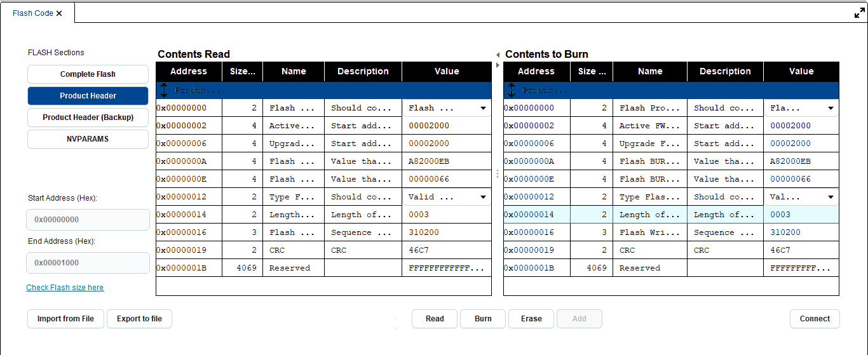Click the Read button

tap(435, 319)
